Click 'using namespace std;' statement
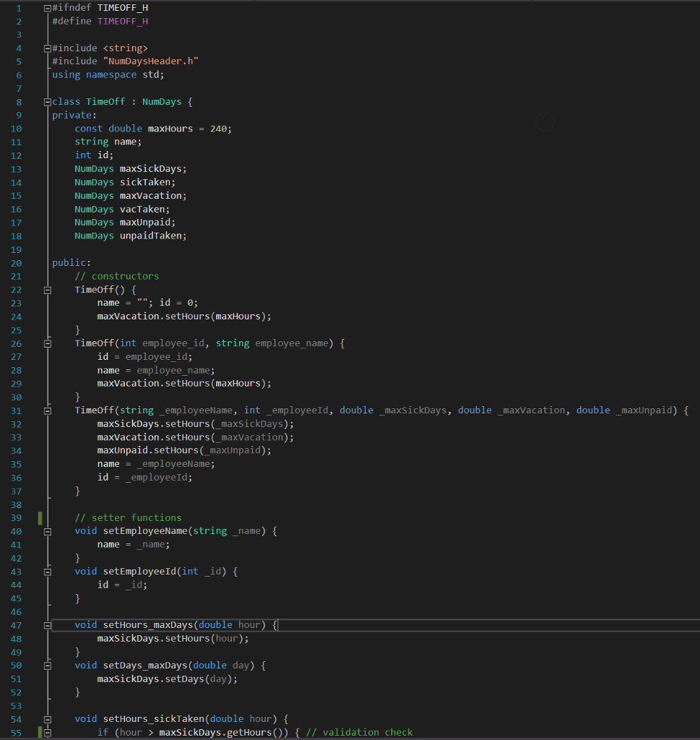Viewport: 700px width, 740px height. pyautogui.click(x=108, y=74)
